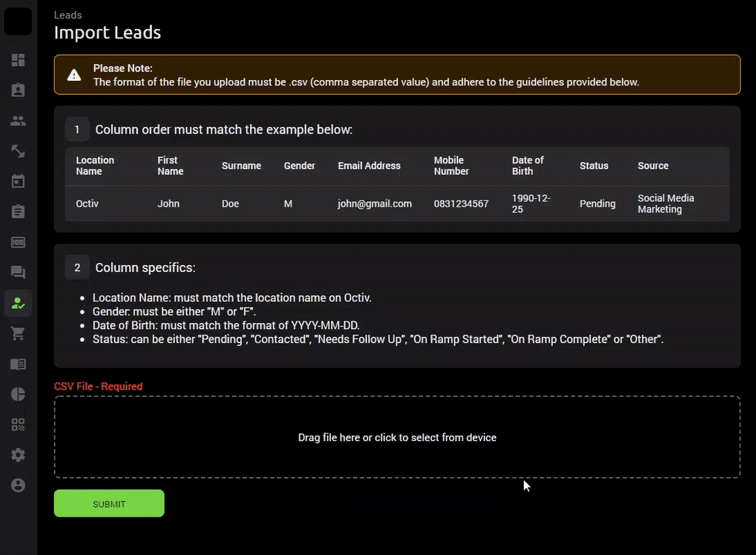Open the account profile icon in sidebar

[18, 485]
